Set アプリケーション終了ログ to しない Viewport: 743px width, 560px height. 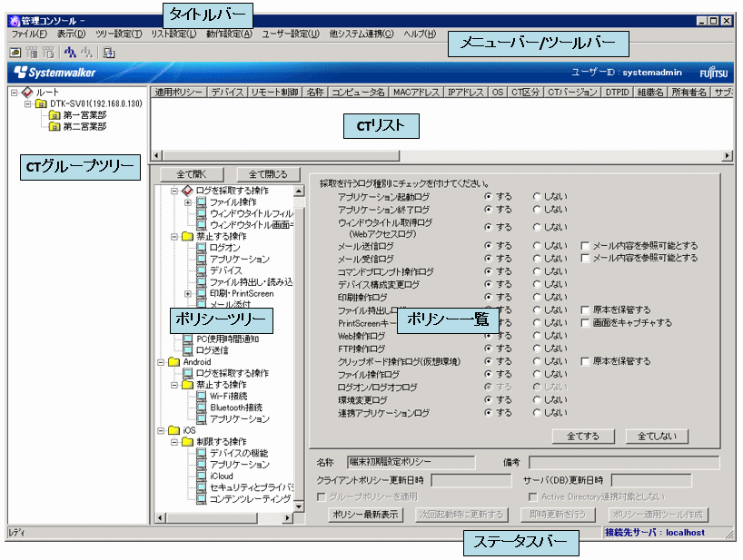537,210
